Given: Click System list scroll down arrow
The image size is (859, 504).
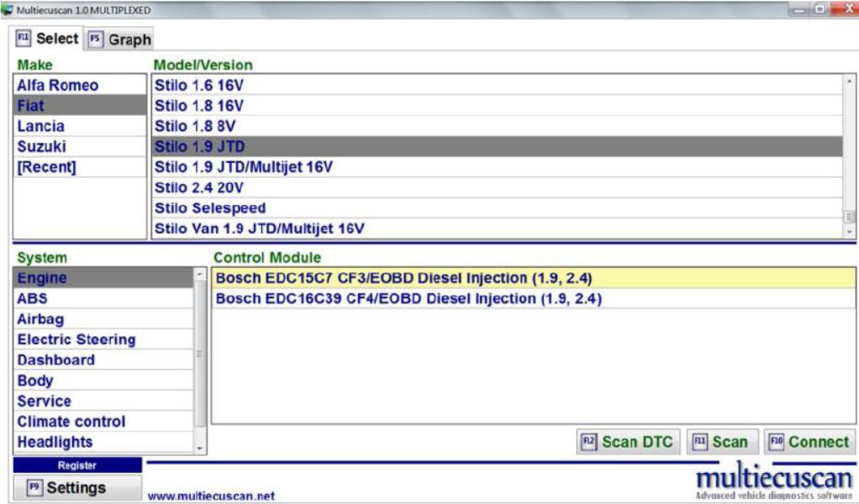Looking at the screenshot, I should (x=200, y=448).
